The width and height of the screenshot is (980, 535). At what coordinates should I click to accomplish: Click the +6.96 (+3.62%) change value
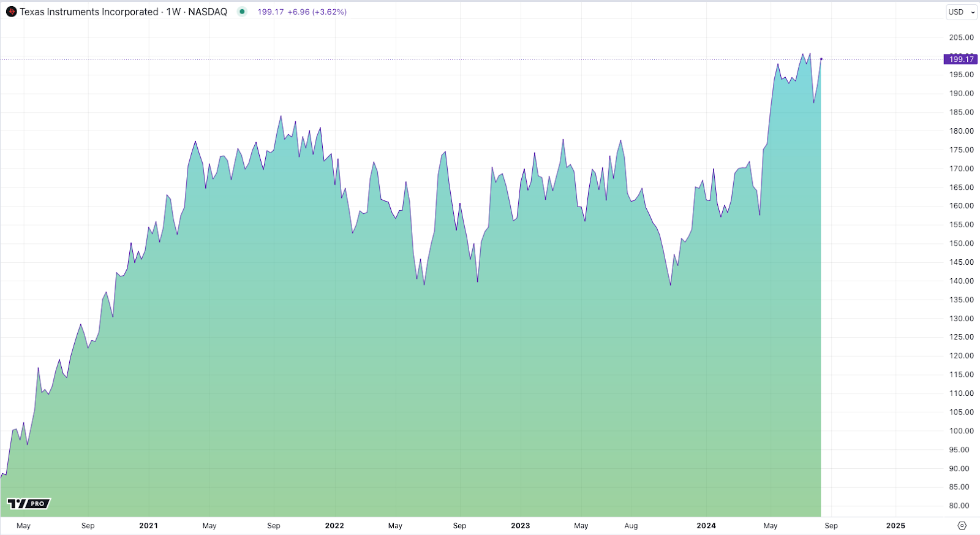[x=317, y=12]
